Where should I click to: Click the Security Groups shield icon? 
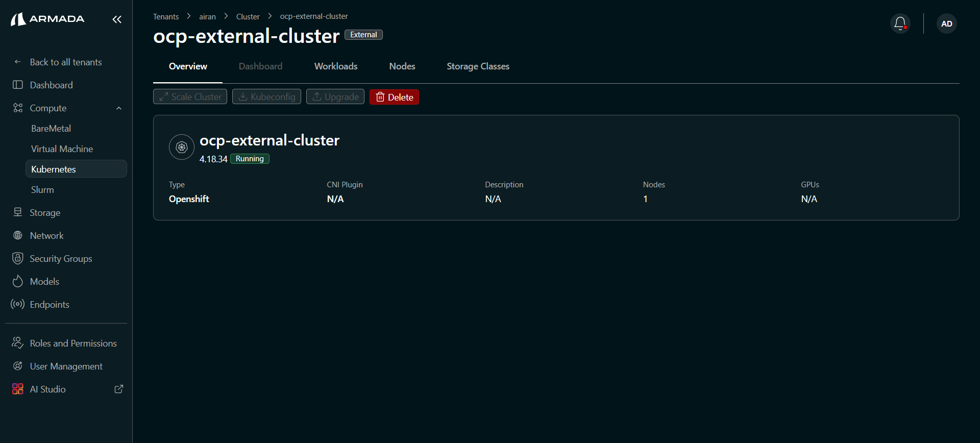(x=18, y=258)
